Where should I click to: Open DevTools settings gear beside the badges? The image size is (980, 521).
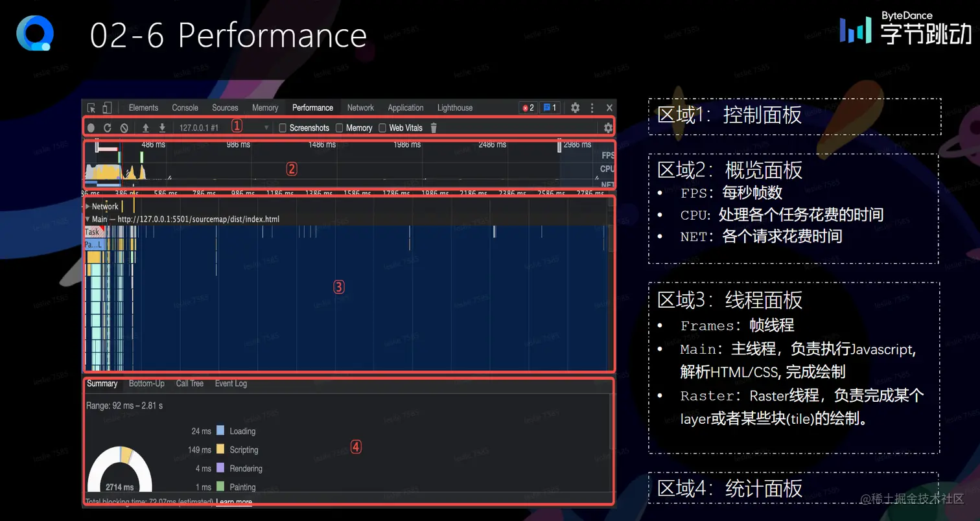(575, 108)
